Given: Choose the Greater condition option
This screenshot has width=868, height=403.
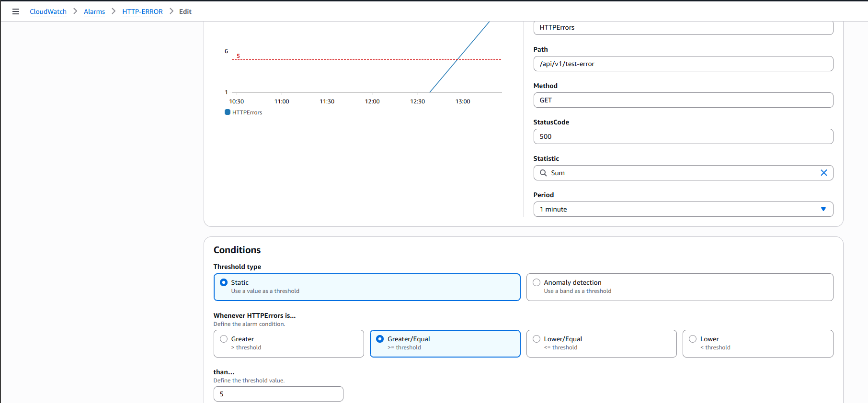Looking at the screenshot, I should coord(224,339).
